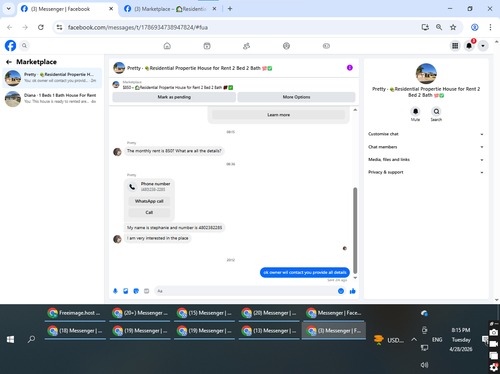Switch to Freeimage.host taskbar window
The image size is (500, 374).
point(75,313)
